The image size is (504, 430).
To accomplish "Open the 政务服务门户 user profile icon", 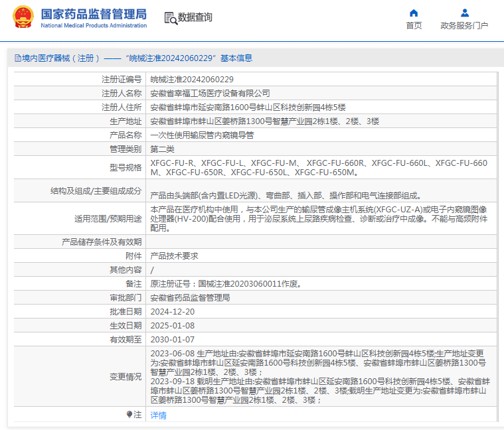I will pos(464,13).
